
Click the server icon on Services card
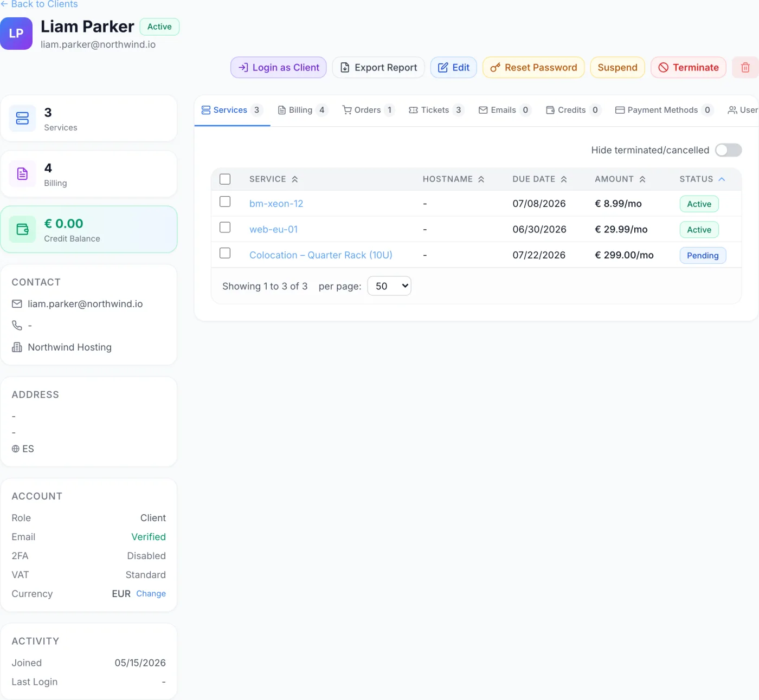coord(23,119)
